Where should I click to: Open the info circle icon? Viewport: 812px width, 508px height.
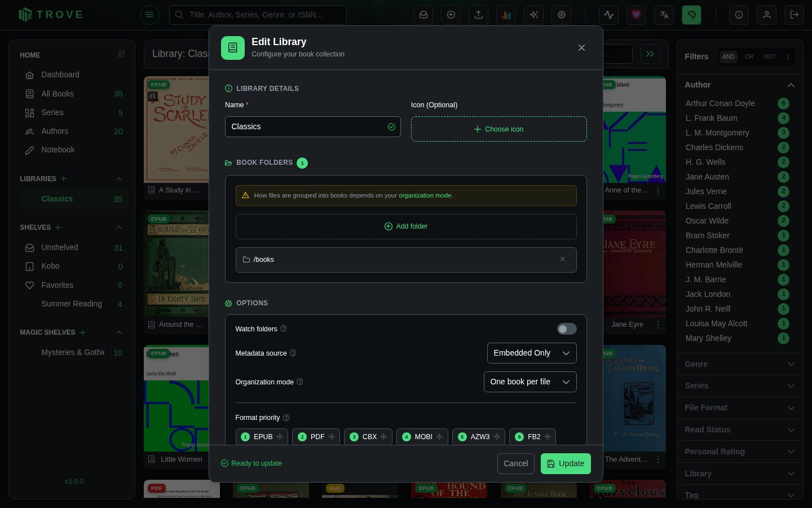(x=739, y=15)
